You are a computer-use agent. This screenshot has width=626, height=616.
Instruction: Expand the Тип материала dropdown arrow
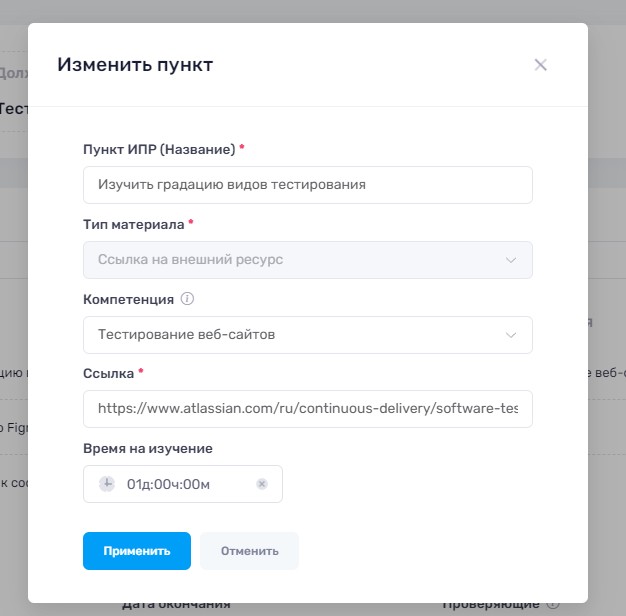point(511,260)
